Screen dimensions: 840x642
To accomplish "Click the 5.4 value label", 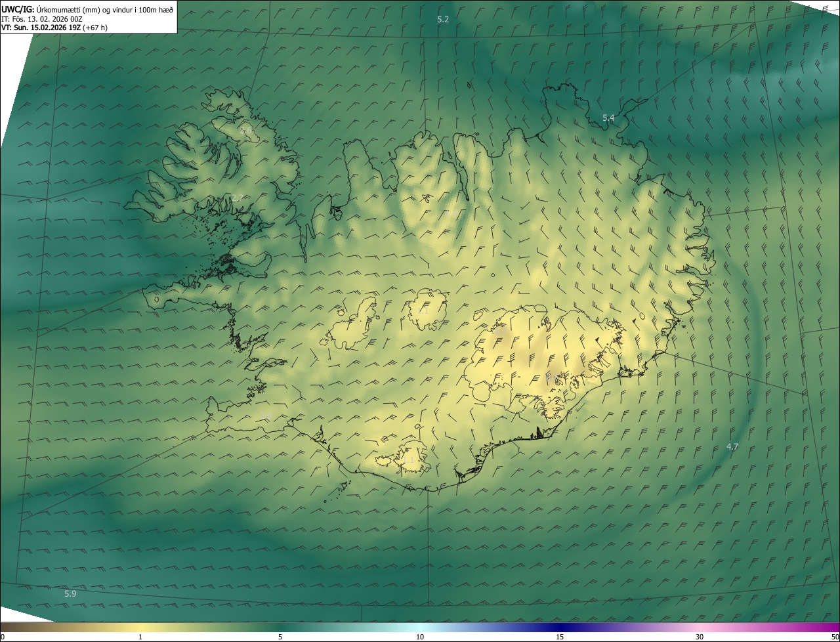I will pos(608,118).
